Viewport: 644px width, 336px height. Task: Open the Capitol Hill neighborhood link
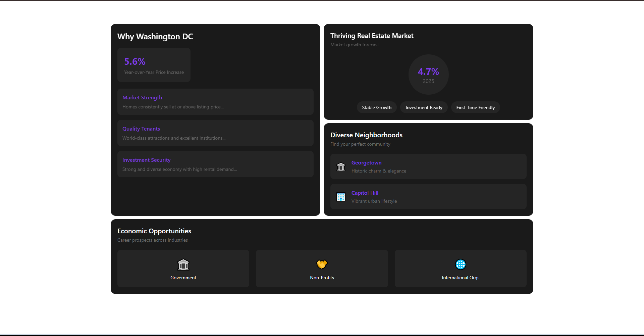[x=365, y=193]
